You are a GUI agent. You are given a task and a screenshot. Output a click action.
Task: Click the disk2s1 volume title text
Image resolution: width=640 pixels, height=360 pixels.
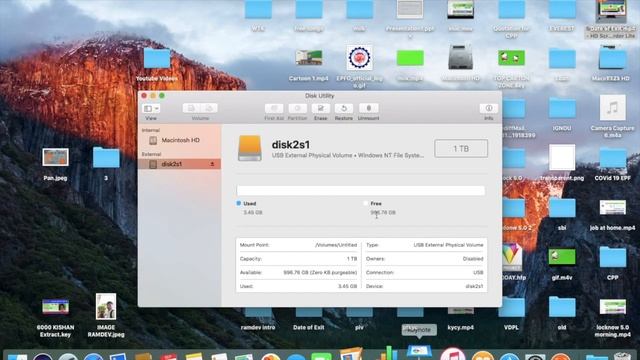click(x=291, y=145)
